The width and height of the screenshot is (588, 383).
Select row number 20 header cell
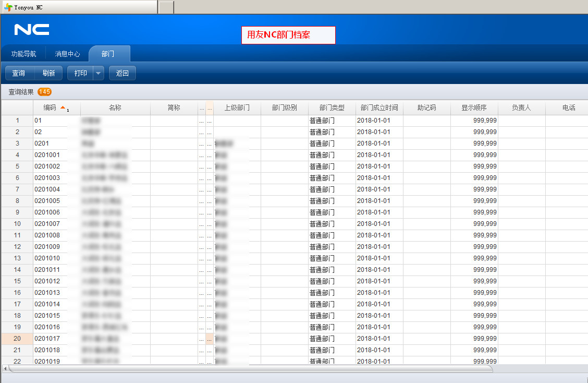(17, 339)
